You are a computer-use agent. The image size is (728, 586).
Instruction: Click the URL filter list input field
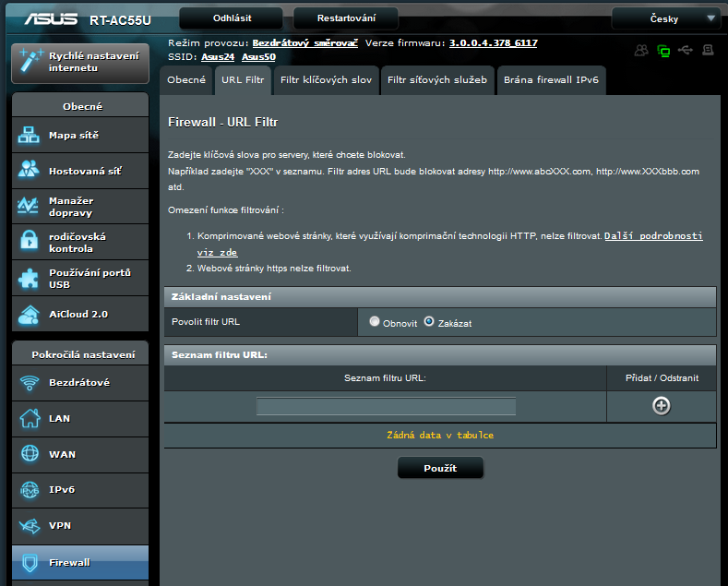tap(386, 406)
